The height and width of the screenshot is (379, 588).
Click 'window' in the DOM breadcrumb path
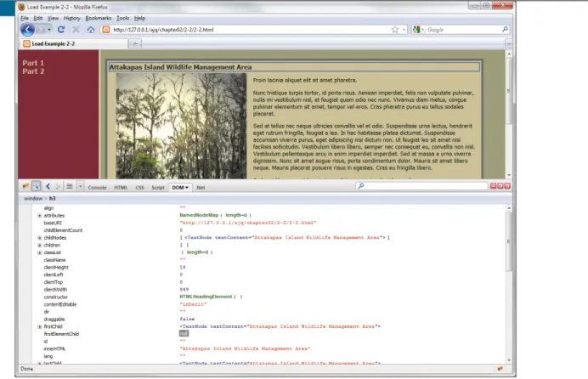(33, 198)
